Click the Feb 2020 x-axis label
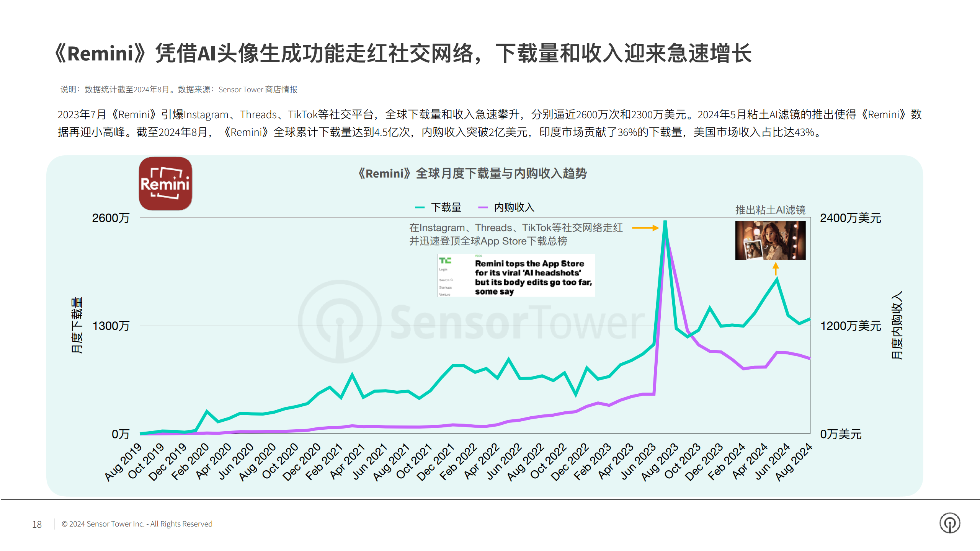 pos(190,461)
